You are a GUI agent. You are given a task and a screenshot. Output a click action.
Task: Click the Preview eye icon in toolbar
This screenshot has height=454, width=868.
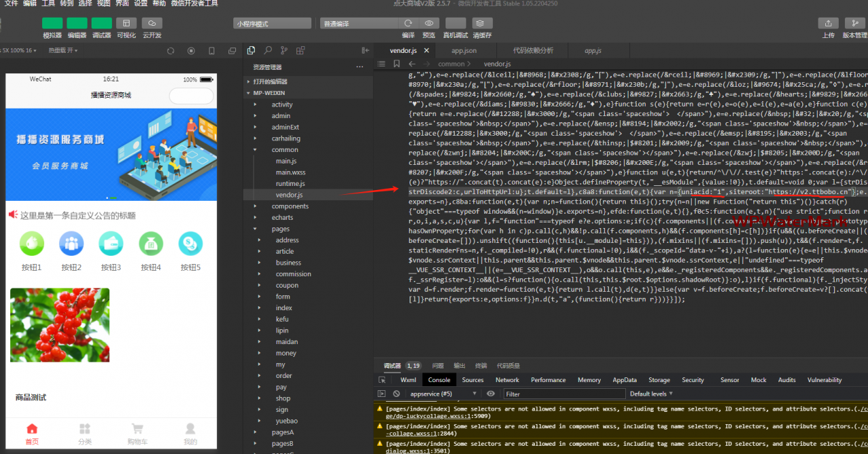[429, 23]
